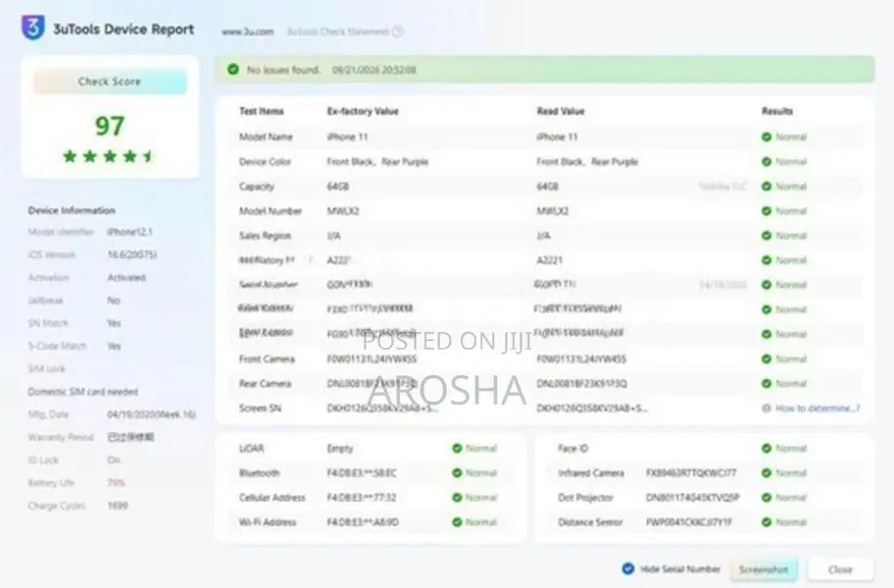Click the Wi-Fi Address Normal status icon
This screenshot has width=894, height=588.
(457, 522)
